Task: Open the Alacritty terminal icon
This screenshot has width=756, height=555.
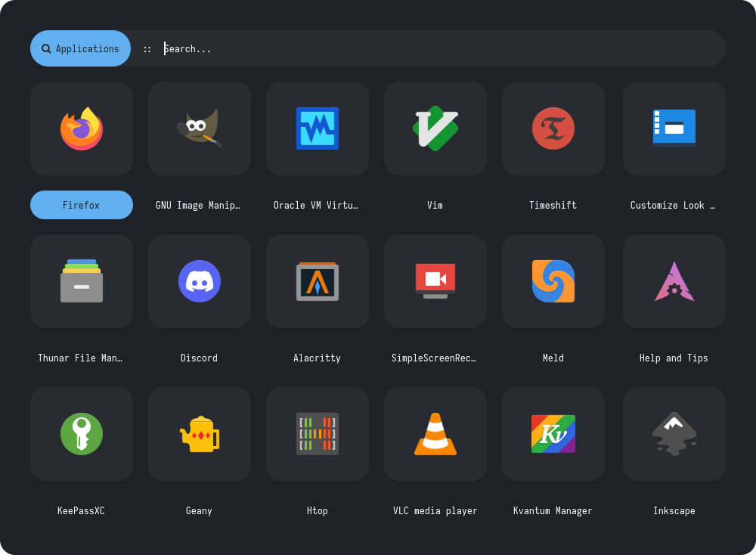Action: (x=318, y=281)
